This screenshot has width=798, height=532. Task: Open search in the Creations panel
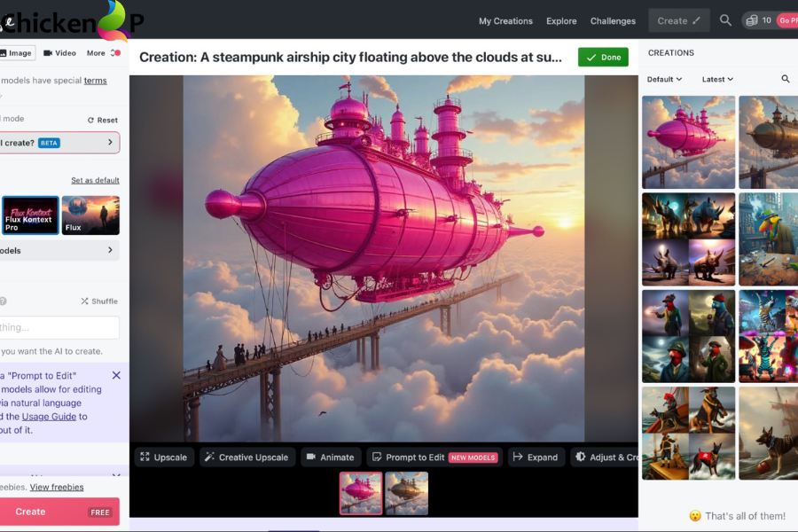pos(786,79)
